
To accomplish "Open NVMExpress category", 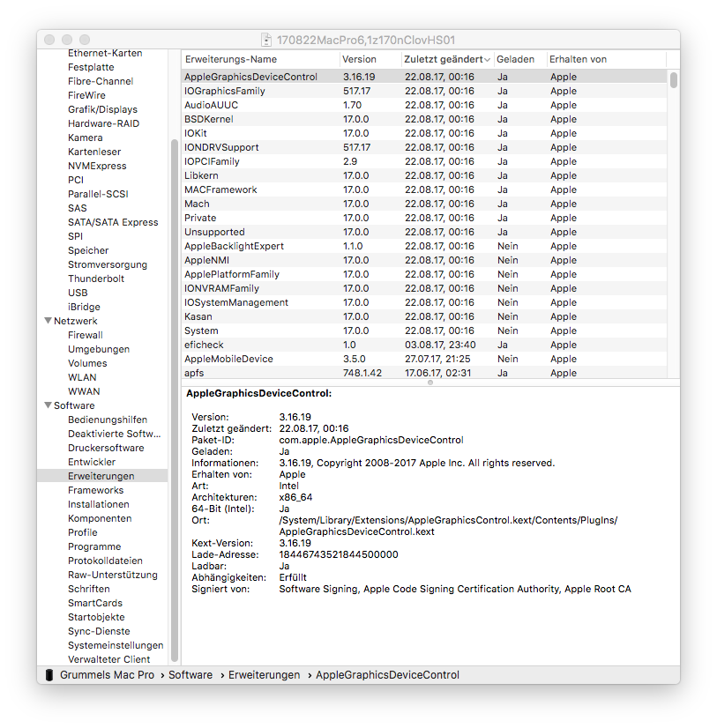I will 97,166.
